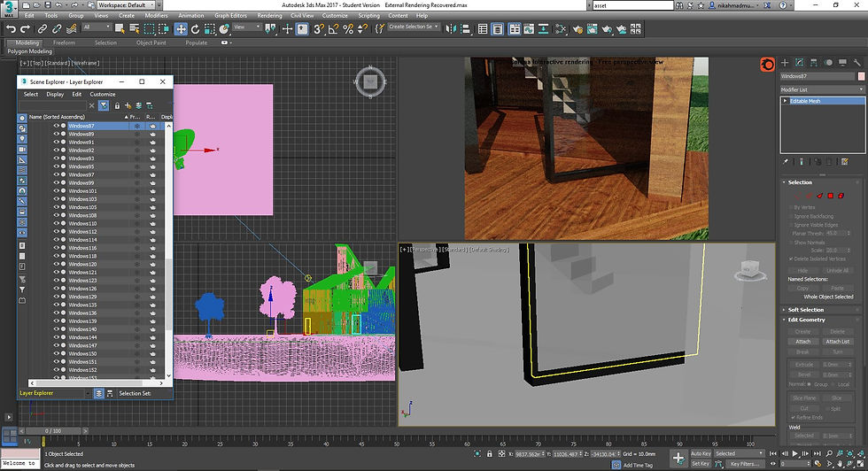Screen dimensions: 868x471
Task: Toggle Window/Crossing selection mode
Action: [x=163, y=29]
